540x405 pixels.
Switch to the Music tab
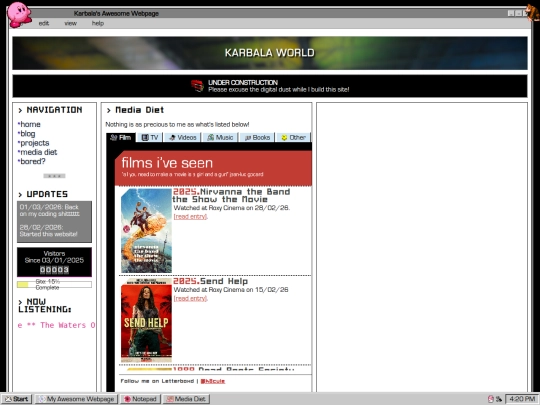[220, 137]
